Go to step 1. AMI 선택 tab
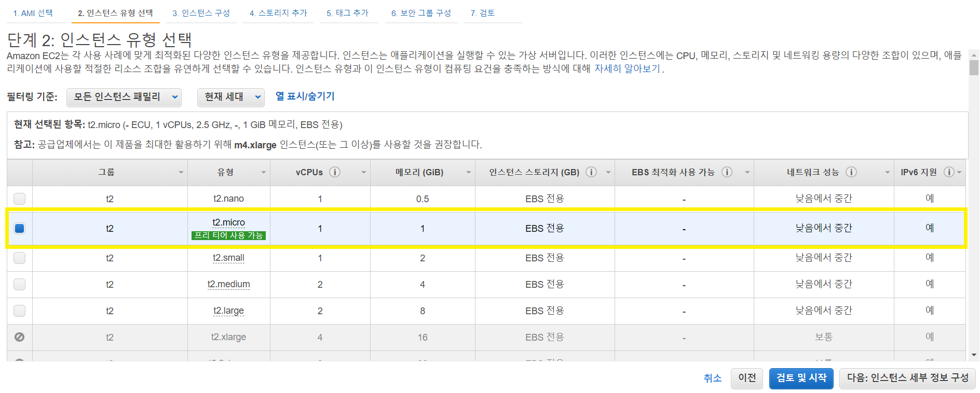Screen dimensions: 980x393 tap(33, 13)
